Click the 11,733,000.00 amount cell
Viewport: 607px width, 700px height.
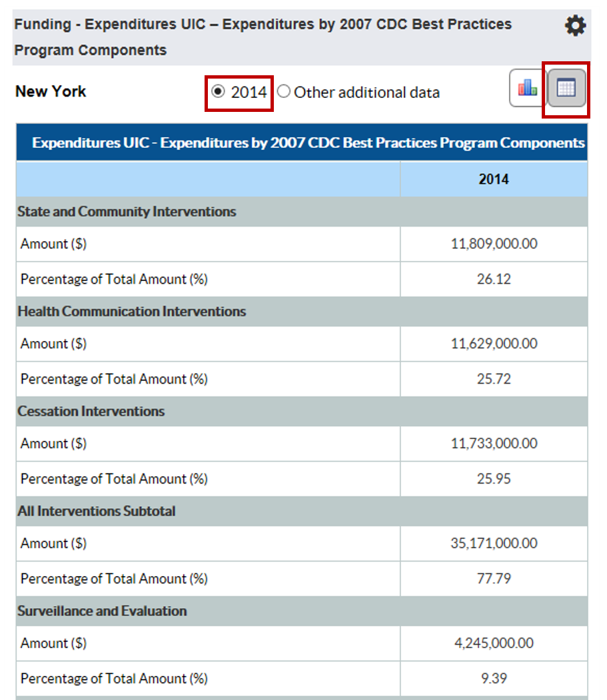click(494, 444)
